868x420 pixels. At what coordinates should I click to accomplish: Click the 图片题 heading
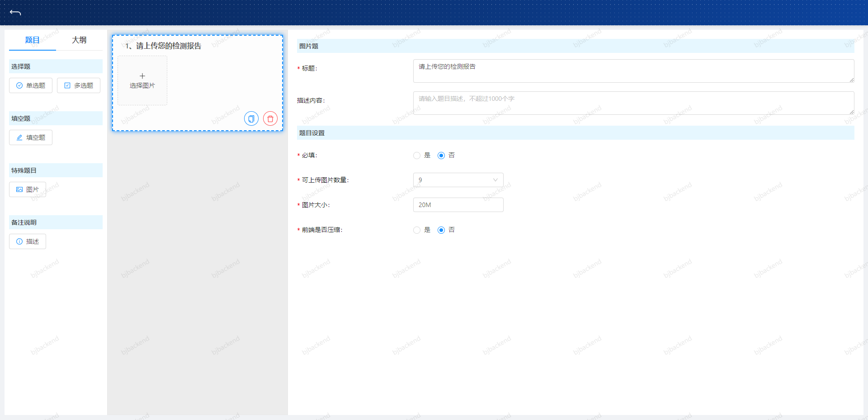pos(576,46)
